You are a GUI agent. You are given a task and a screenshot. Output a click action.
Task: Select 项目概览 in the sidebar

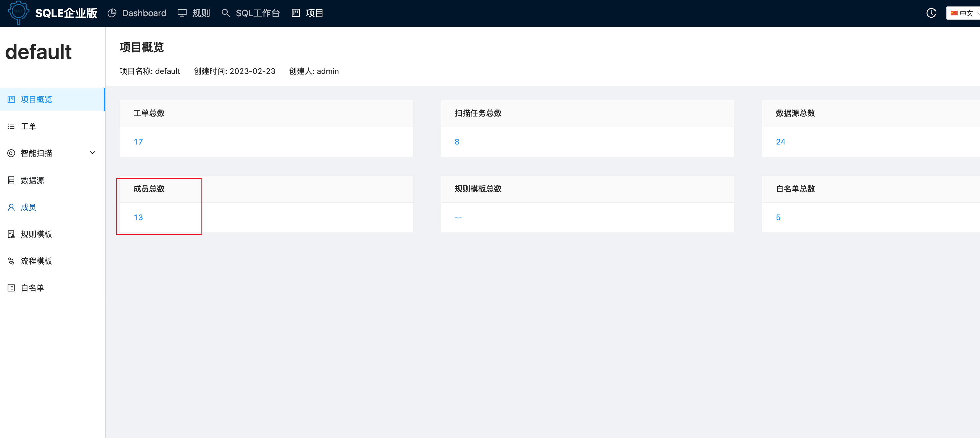36,100
